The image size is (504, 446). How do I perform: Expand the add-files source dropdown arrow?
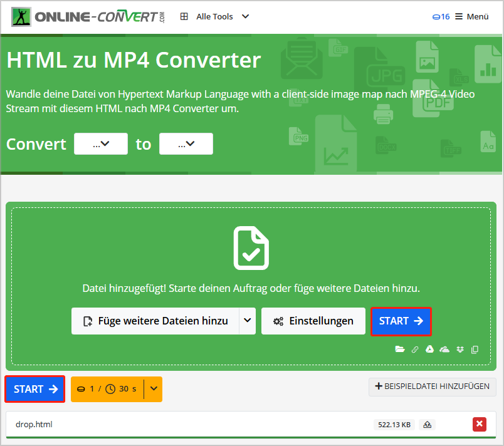click(248, 321)
